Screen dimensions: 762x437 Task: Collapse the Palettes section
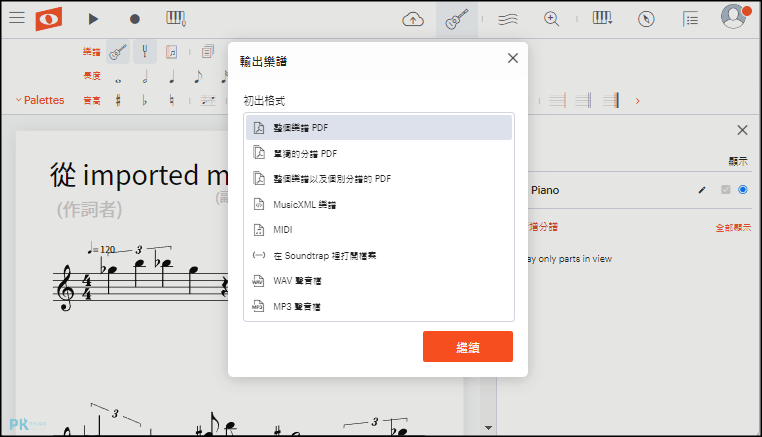point(40,100)
